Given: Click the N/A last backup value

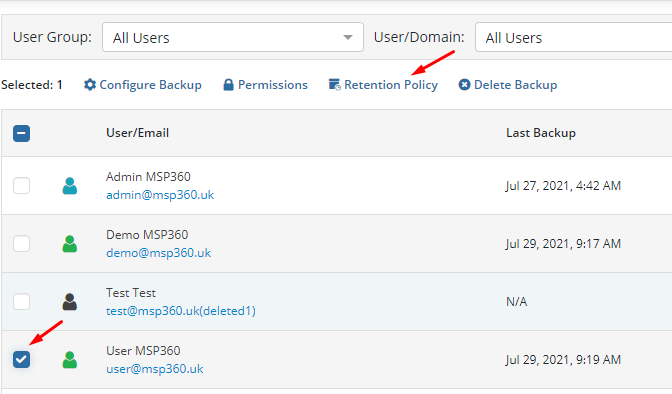Looking at the screenshot, I should coord(516,301).
